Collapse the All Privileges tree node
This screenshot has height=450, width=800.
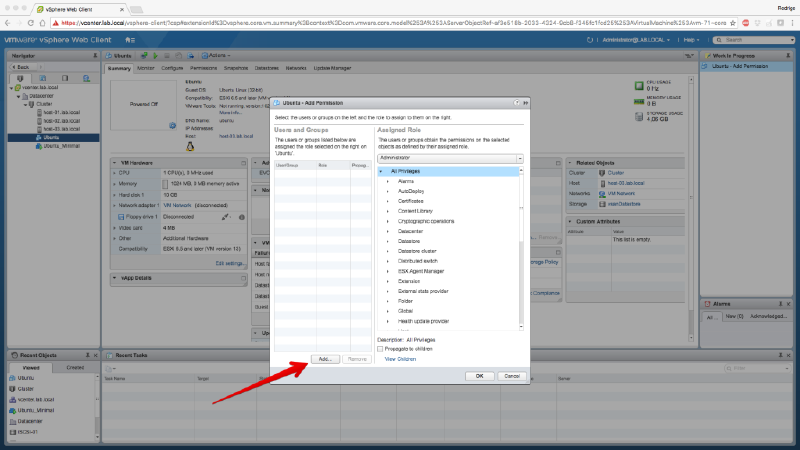pos(381,171)
